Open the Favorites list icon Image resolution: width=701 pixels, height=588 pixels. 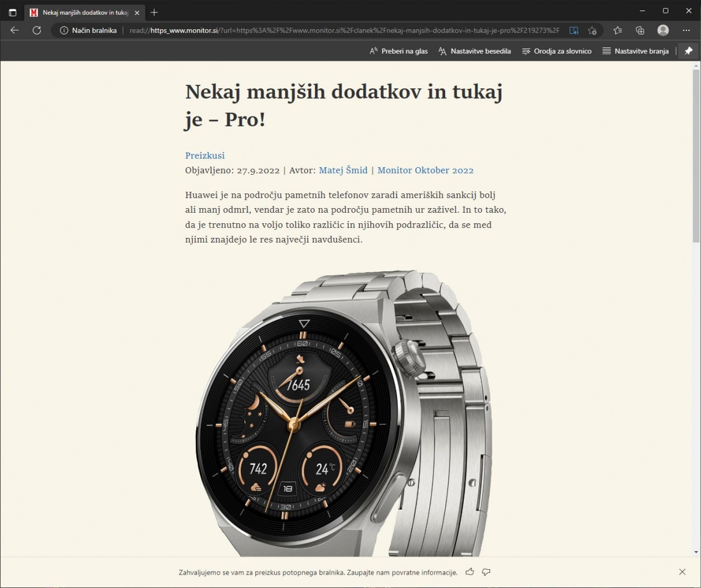click(617, 30)
